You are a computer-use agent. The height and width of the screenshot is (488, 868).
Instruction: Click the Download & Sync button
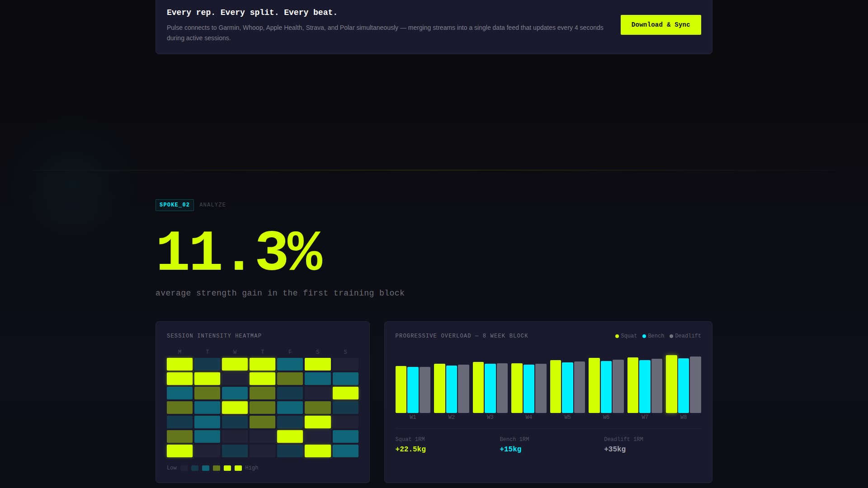point(660,25)
